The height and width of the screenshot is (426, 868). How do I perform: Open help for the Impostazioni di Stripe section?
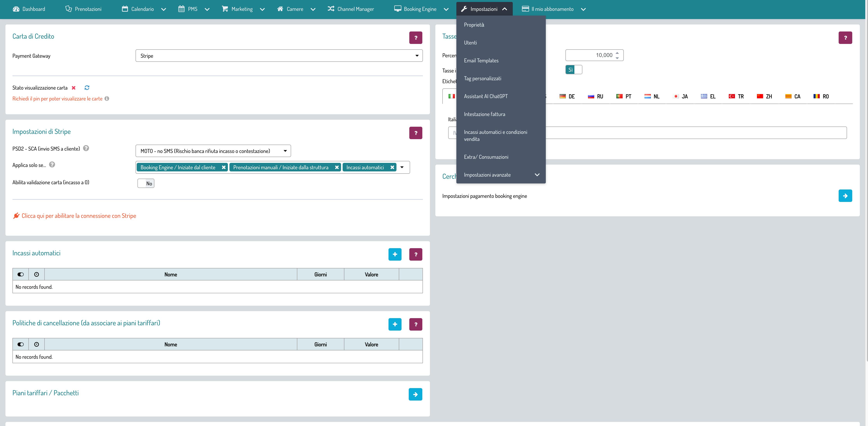(416, 133)
